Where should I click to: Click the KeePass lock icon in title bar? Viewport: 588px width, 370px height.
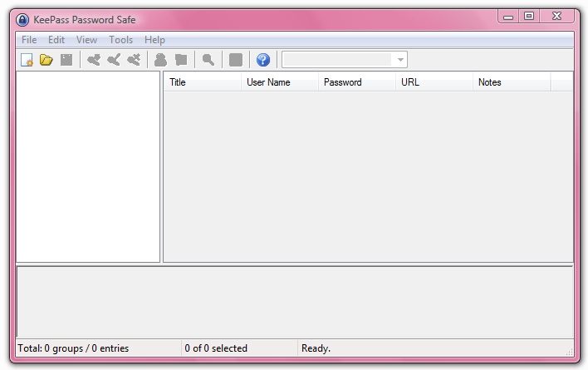pyautogui.click(x=22, y=20)
